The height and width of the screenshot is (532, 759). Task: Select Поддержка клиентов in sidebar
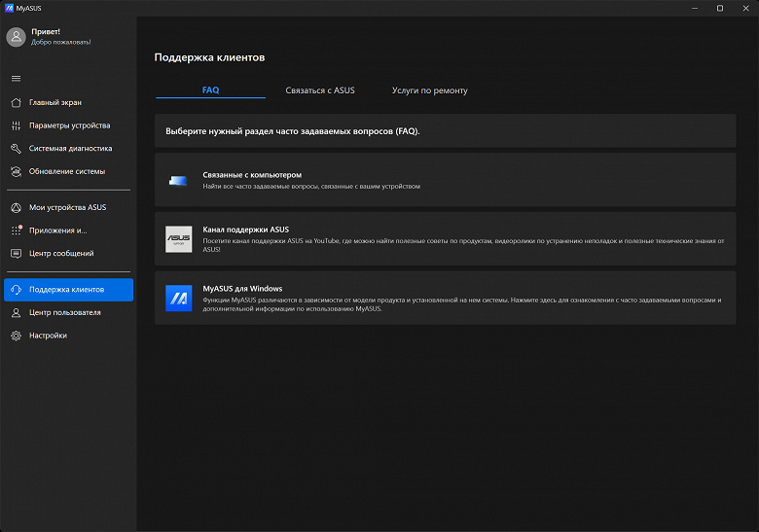pos(69,290)
